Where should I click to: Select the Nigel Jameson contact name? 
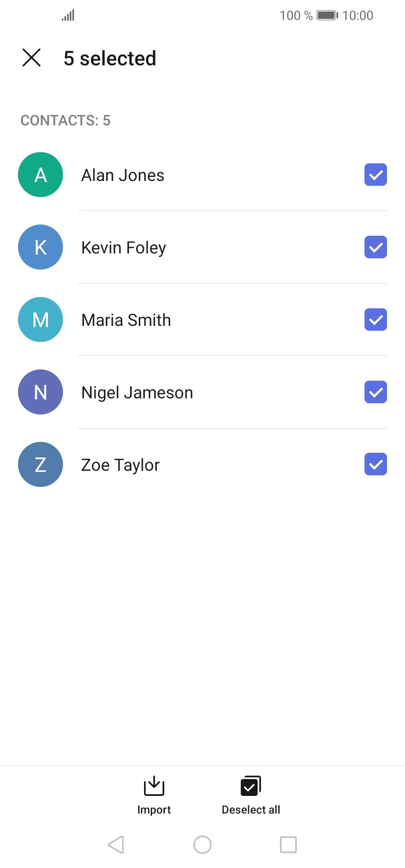coord(137,393)
